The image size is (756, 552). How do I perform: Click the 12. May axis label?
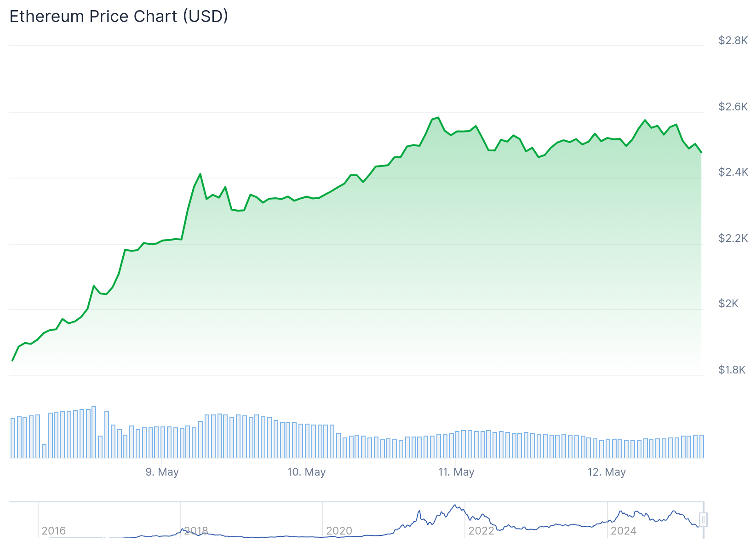tap(607, 472)
